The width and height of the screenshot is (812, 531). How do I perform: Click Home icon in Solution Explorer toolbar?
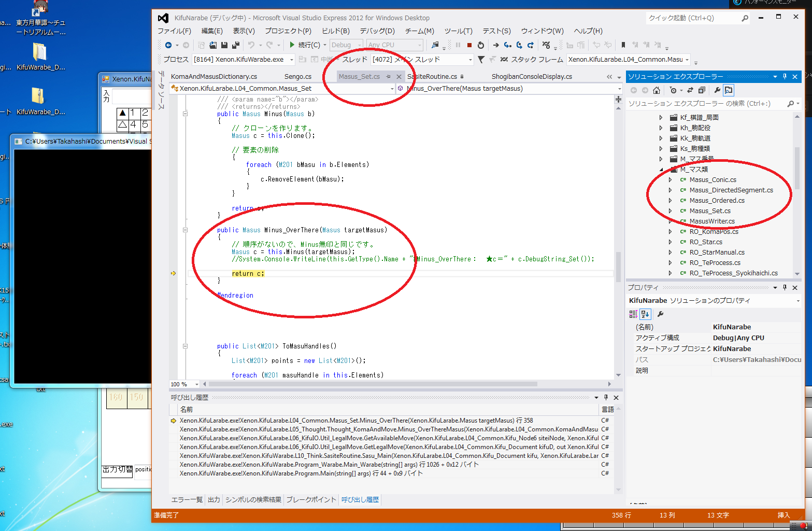657,90
